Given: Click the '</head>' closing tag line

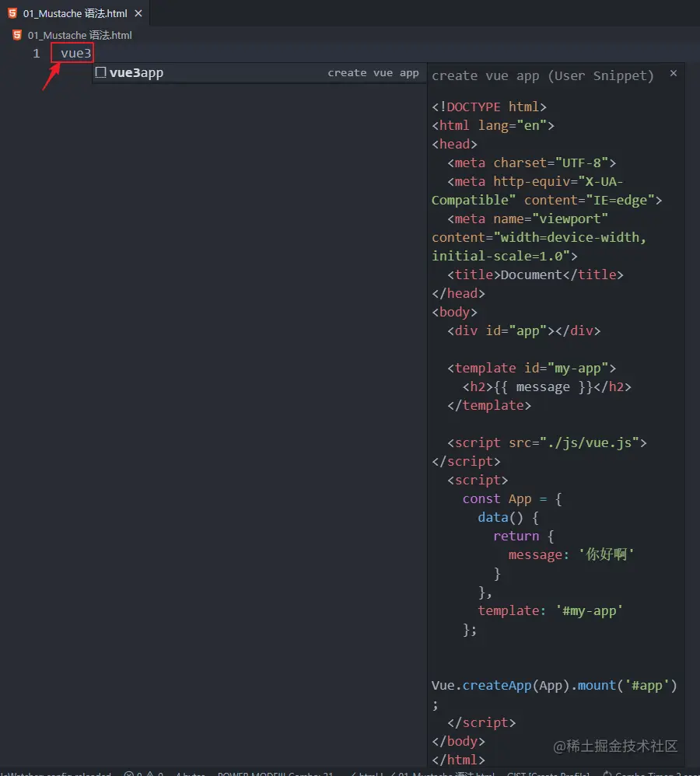Looking at the screenshot, I should pos(458,293).
